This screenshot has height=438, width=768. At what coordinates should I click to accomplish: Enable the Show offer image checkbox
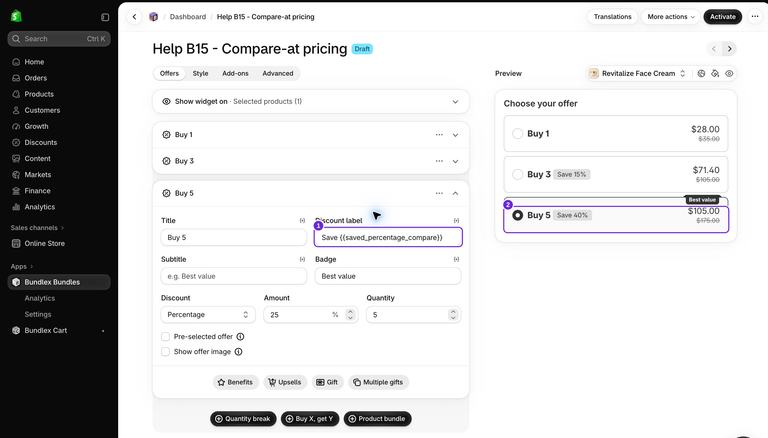point(166,352)
